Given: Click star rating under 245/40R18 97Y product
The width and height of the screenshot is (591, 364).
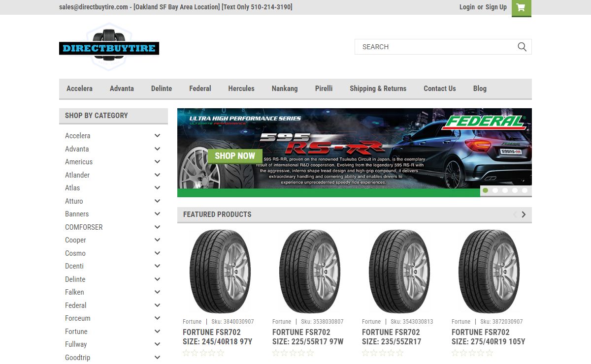Looking at the screenshot, I should click(x=203, y=353).
